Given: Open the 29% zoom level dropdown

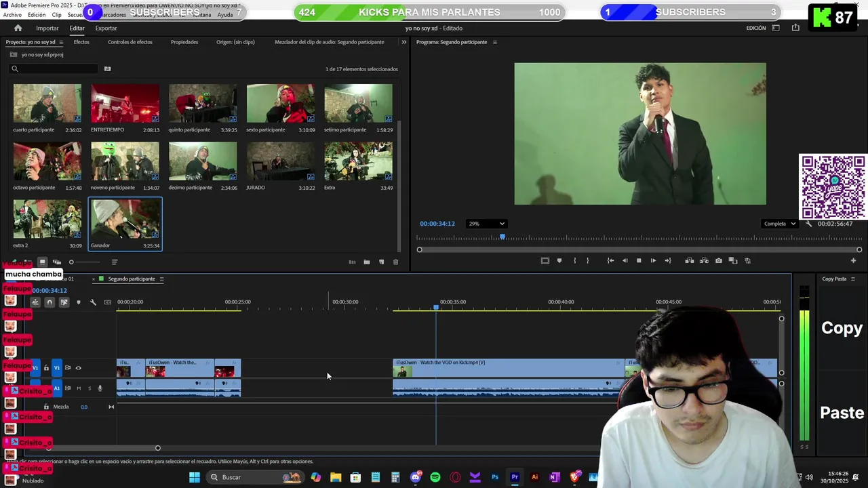Looking at the screenshot, I should [487, 224].
